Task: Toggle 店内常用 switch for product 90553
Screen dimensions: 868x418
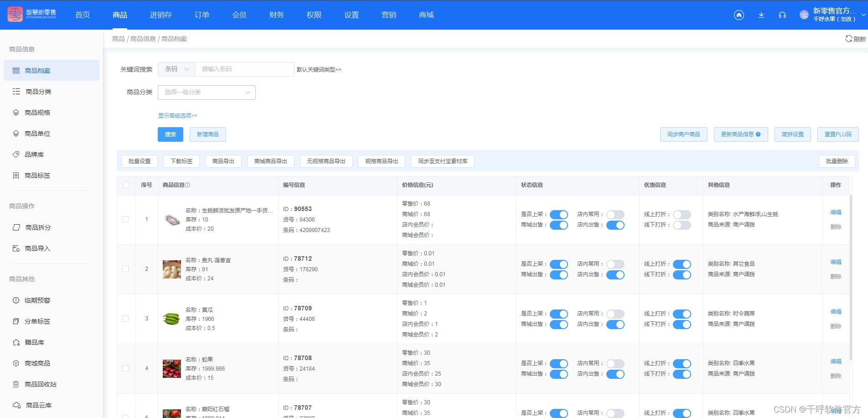Action: pyautogui.click(x=615, y=214)
